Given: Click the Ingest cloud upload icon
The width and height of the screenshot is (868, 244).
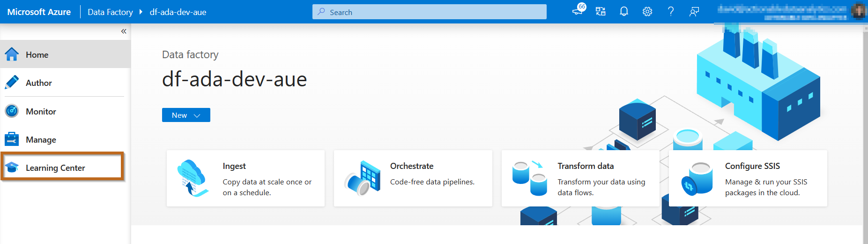Looking at the screenshot, I should click(x=193, y=178).
